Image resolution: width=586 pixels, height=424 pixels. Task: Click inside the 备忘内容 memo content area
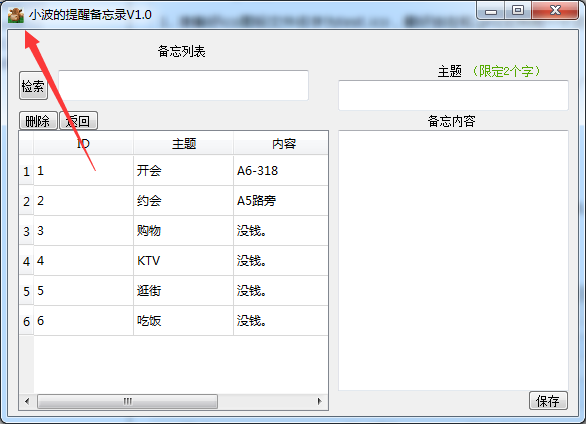click(453, 260)
